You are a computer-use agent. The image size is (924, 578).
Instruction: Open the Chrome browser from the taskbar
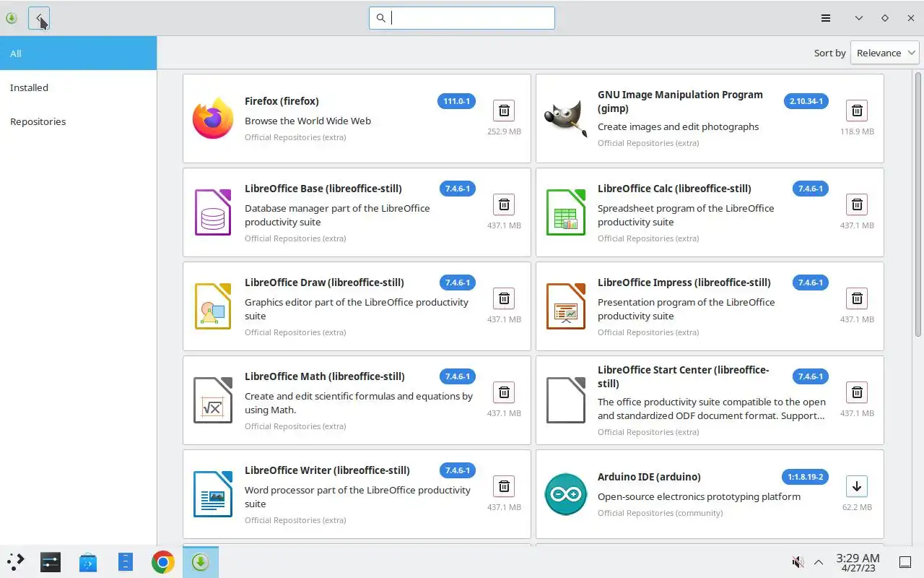tap(163, 561)
